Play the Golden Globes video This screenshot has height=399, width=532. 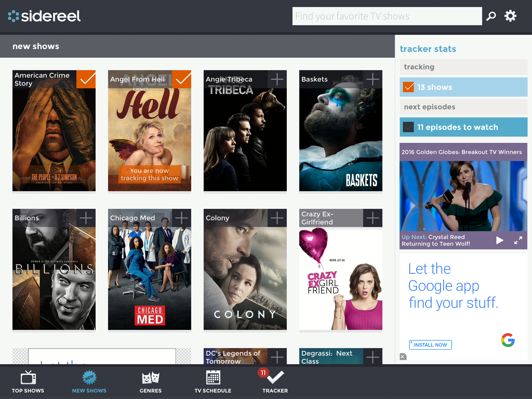pos(500,240)
